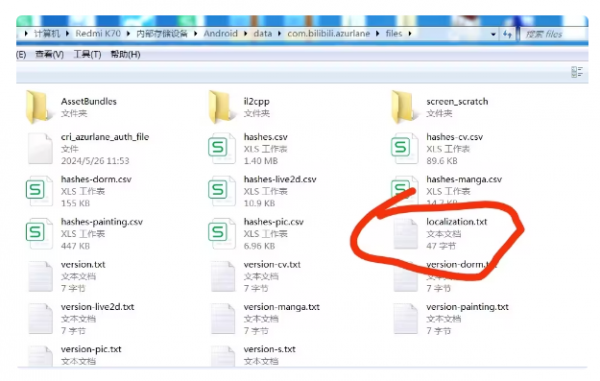Viewport: 600px width, 381px height.
Task: Select the version-pic.txt document icon
Action: coord(40,356)
